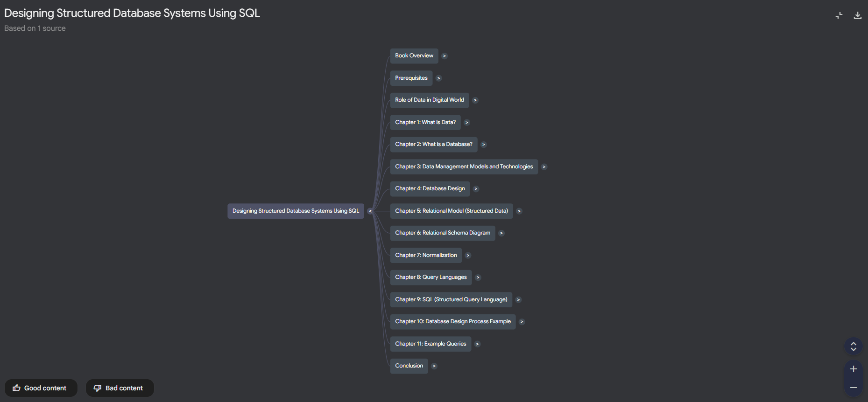Select Chapter 4: Database Design node
Image resolution: width=868 pixels, height=402 pixels.
[430, 188]
